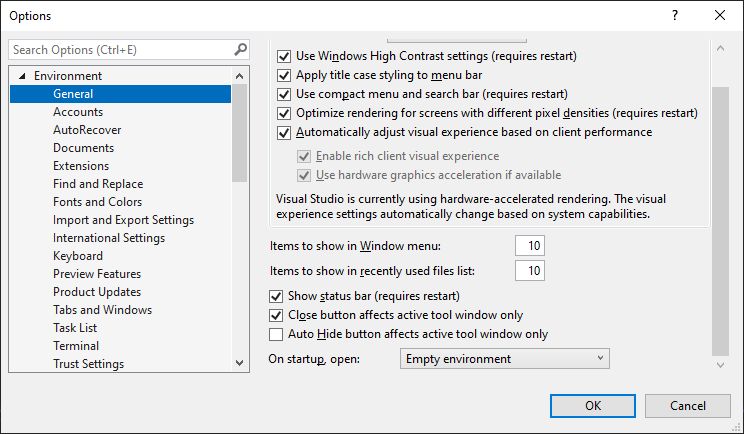Select Preview Features
The height and width of the screenshot is (434, 744).
pyautogui.click(x=97, y=274)
